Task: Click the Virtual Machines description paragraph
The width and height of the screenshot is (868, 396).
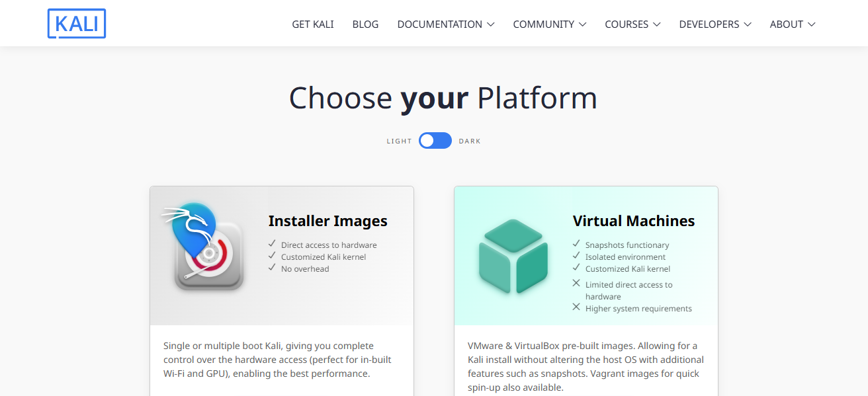Action: (586, 366)
